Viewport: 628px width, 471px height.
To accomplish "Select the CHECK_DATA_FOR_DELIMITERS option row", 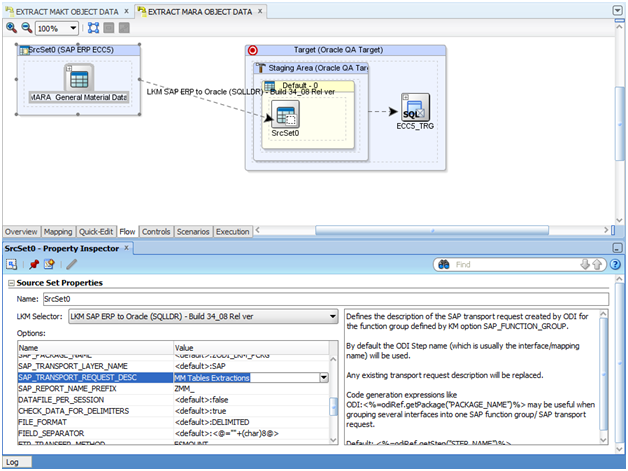I will coord(173,411).
